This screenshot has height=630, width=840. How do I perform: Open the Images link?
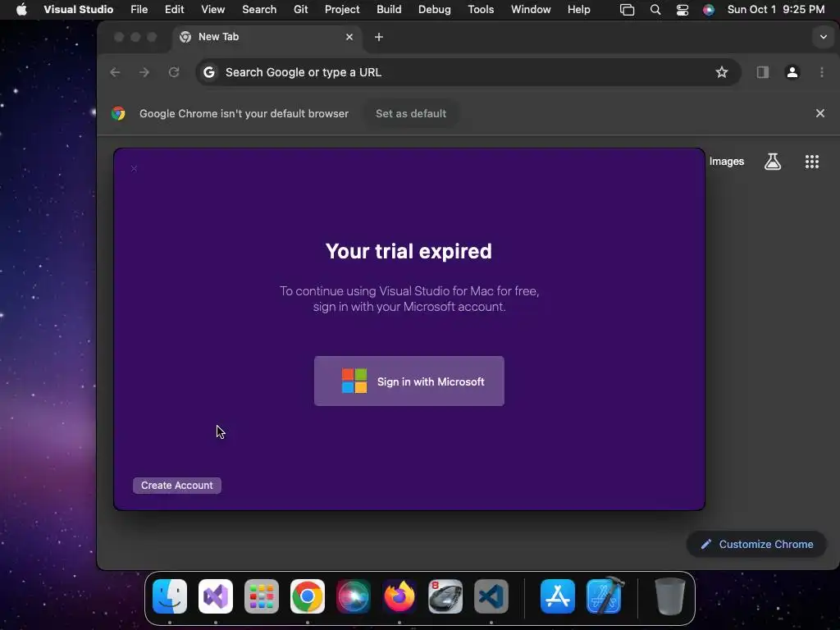coord(727,162)
